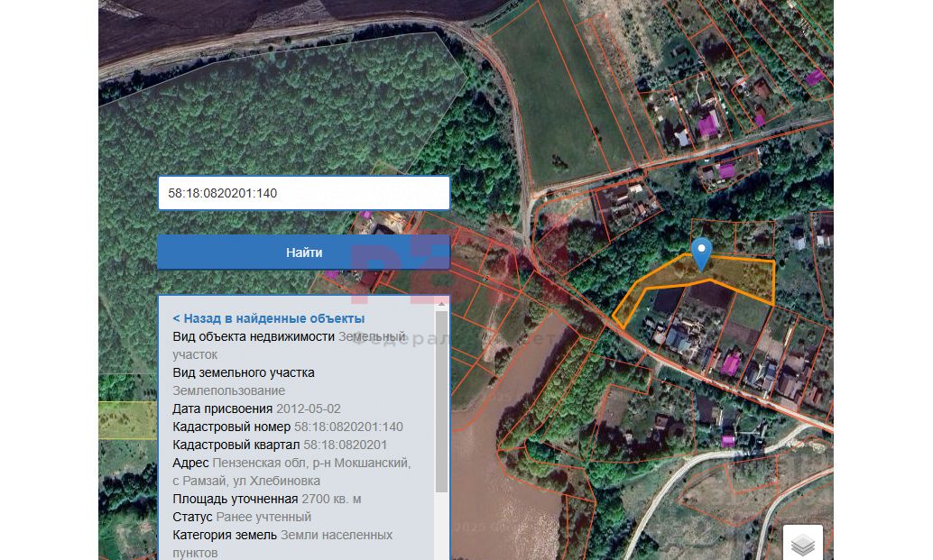Select the large forest parcel polygon
Image resolution: width=933 pixels, height=560 pixels.
pyautogui.click(x=268, y=119)
